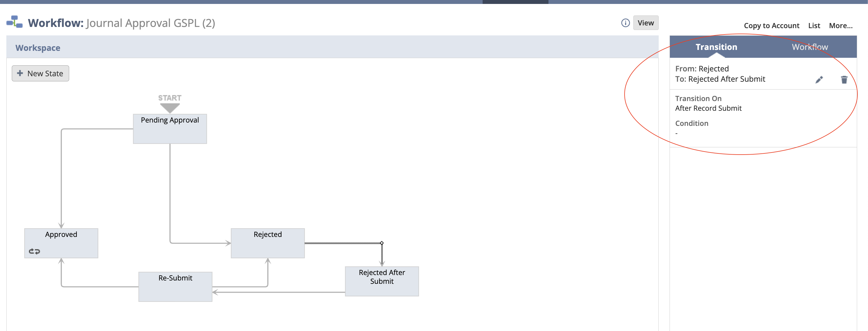This screenshot has height=331, width=868.
Task: Click the plus icon on New State
Action: [20, 73]
